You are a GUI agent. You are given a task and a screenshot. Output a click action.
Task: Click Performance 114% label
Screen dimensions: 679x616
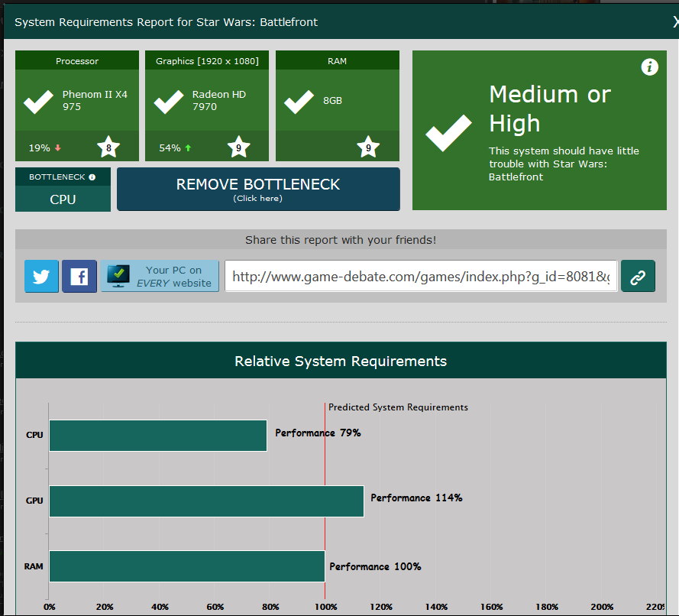click(416, 498)
